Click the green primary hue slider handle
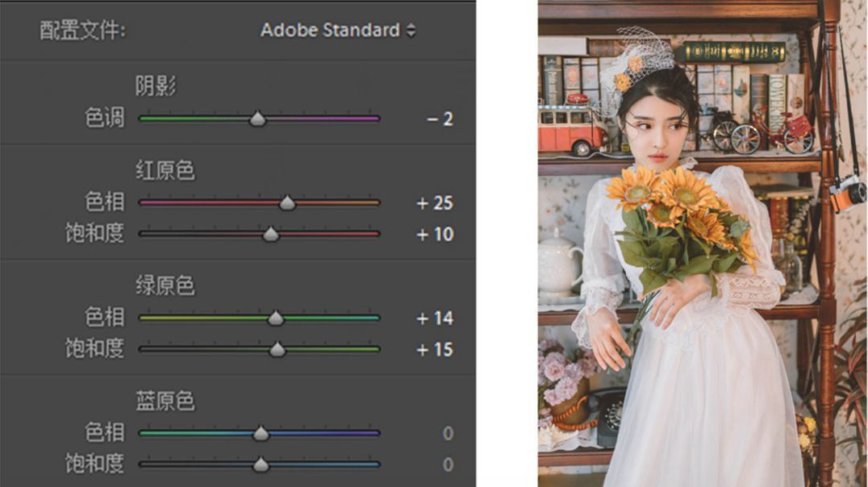Image resolution: width=868 pixels, height=487 pixels. pos(276,318)
